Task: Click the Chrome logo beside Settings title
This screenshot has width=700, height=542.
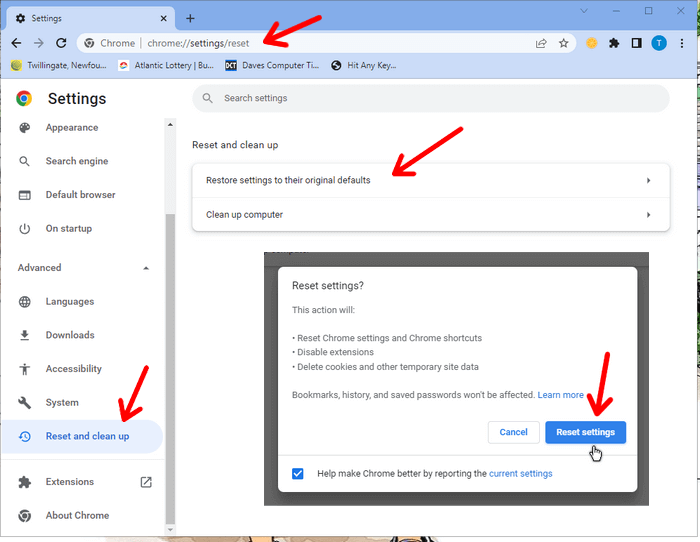Action: click(24, 98)
